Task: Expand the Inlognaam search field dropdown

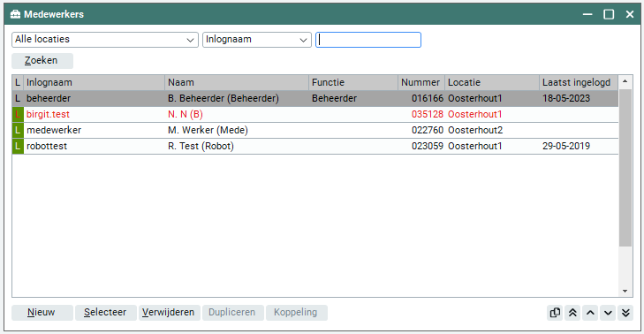Action: (257, 40)
